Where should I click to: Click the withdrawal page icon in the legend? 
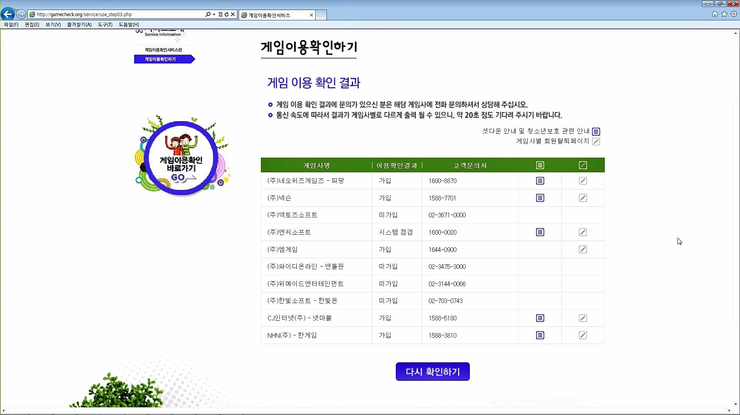coord(596,141)
